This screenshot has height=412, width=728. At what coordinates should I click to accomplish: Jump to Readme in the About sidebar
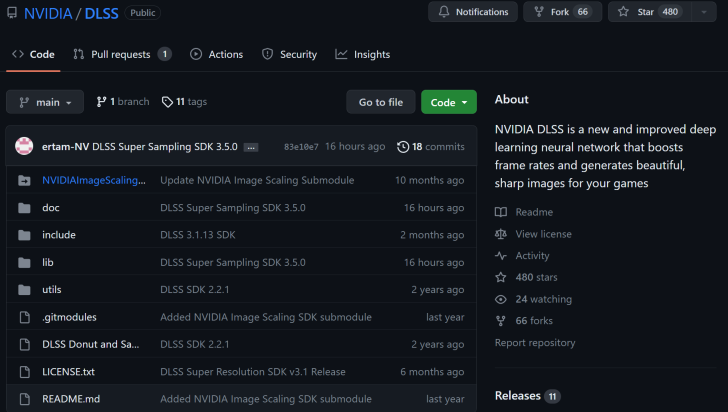point(524,212)
